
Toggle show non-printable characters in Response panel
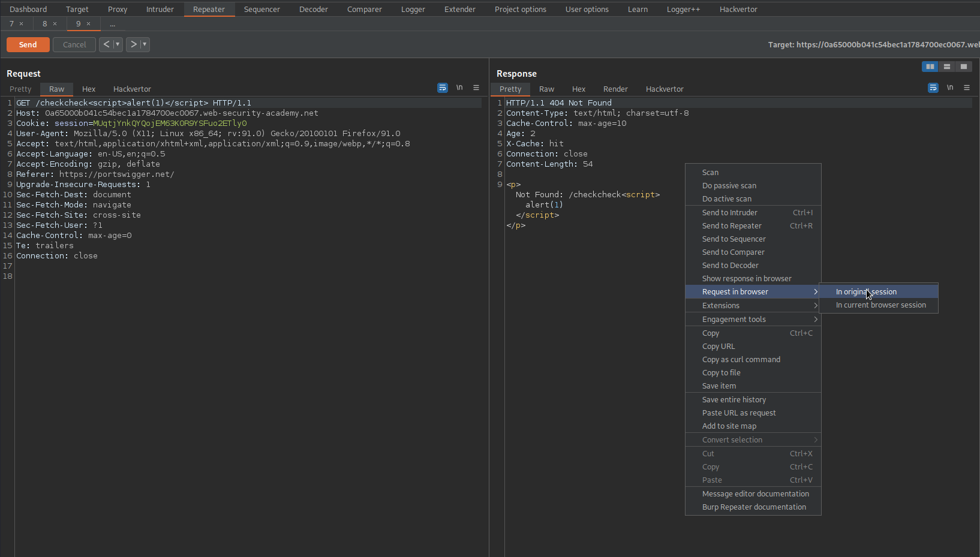(x=950, y=88)
